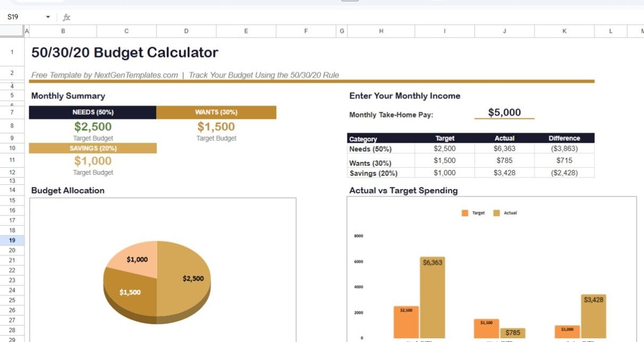Select the WANTS (30%) header cell
Viewport: 644px width, 342px height.
click(x=216, y=112)
